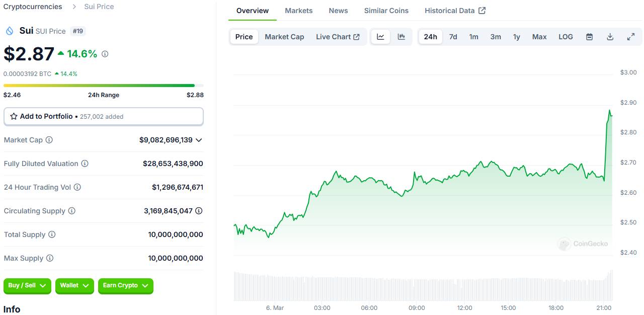Screen dimensions: 644x315
Task: Click the volume bars below chart
Action: [423, 286]
